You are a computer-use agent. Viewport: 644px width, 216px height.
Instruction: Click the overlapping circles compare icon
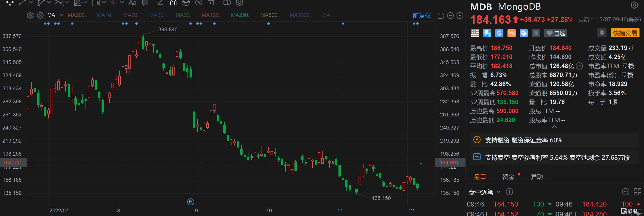pos(227,2)
